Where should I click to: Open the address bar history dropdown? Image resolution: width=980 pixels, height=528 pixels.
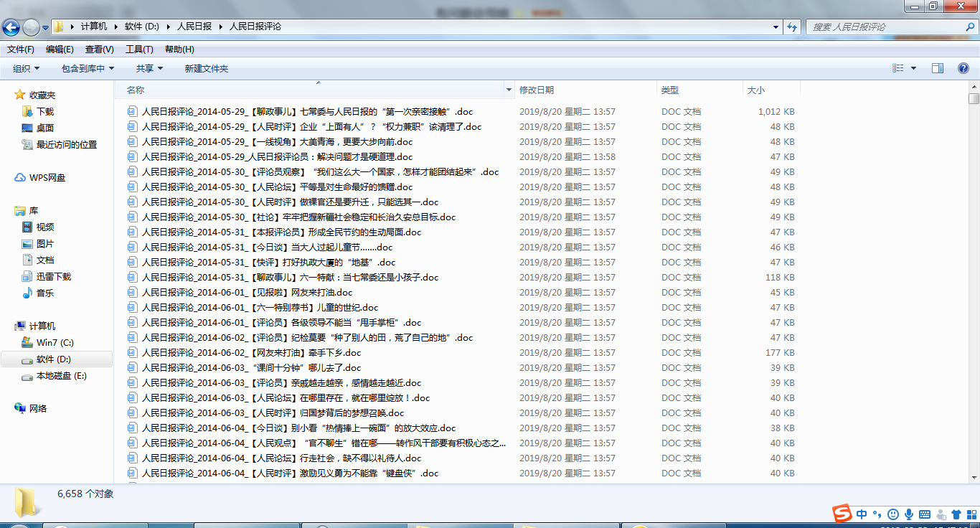tap(776, 27)
